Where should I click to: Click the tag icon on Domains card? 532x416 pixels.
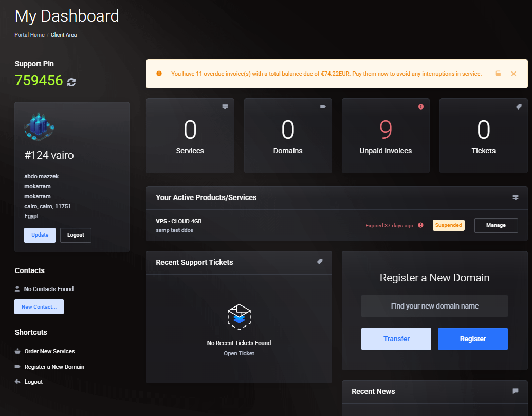(323, 107)
